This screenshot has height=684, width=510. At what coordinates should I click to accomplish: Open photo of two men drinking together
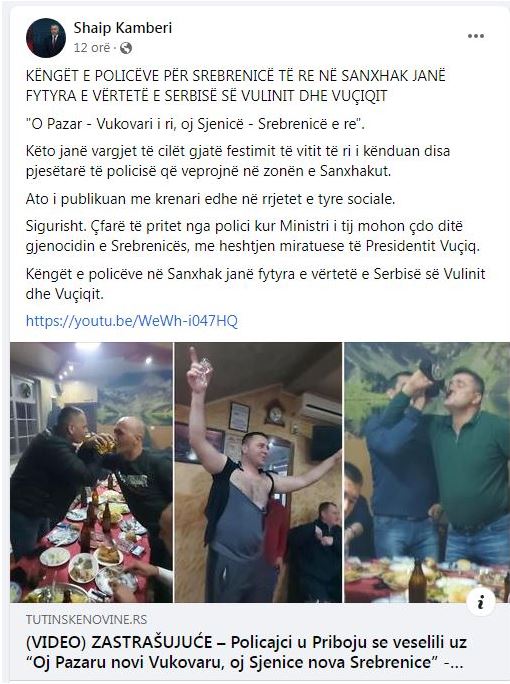click(91, 472)
